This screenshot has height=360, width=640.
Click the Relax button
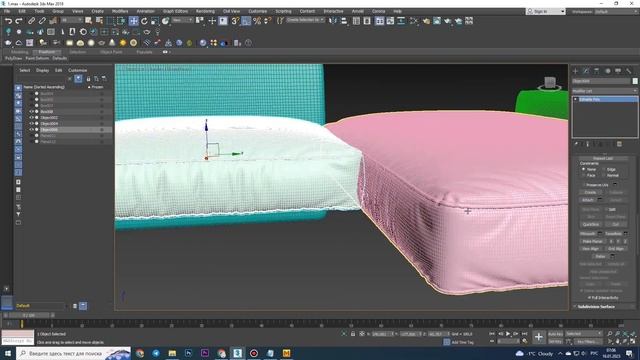tap(600, 256)
